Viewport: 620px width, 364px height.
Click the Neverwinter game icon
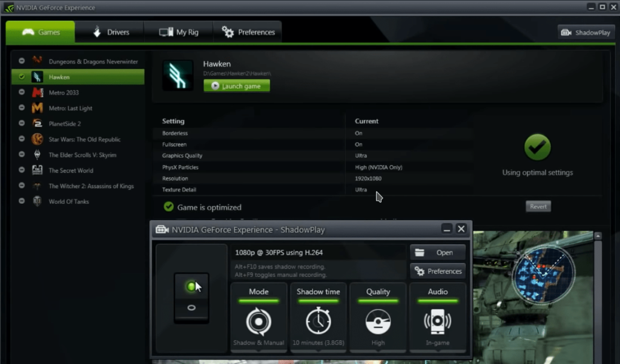37,60
